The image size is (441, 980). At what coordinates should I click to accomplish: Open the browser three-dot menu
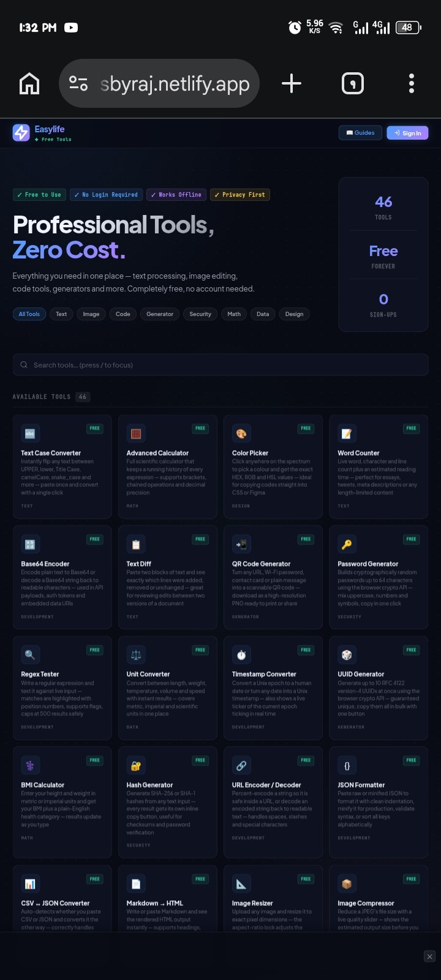[412, 83]
